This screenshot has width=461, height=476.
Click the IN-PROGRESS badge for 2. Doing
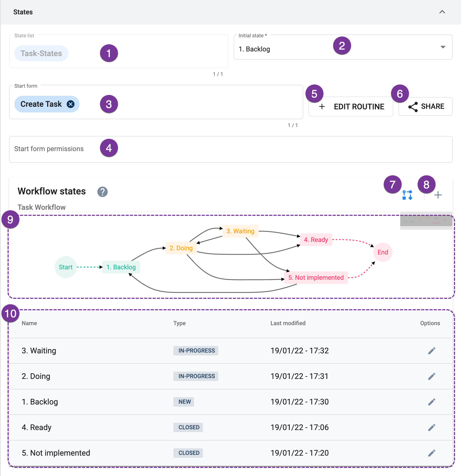point(196,376)
